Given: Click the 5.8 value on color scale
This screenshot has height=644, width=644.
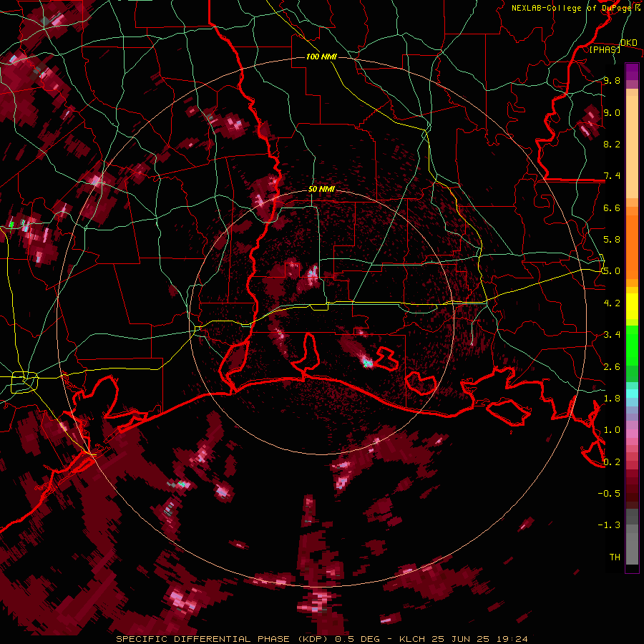Looking at the screenshot, I should pos(612,240).
